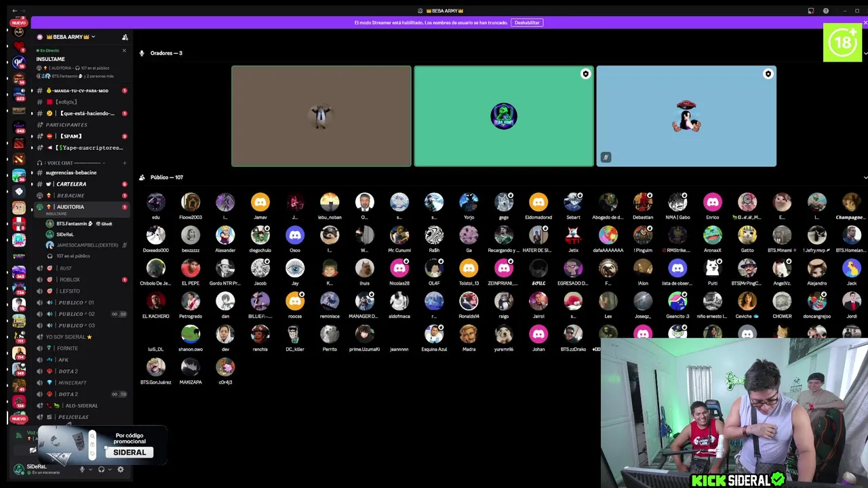Click muted mic icon on blue tile

pos(606,157)
